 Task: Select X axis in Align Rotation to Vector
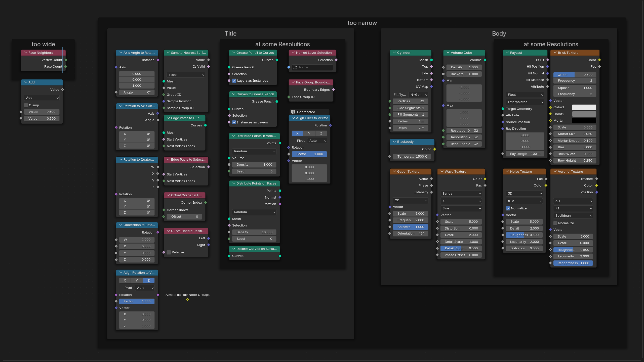click(125, 281)
